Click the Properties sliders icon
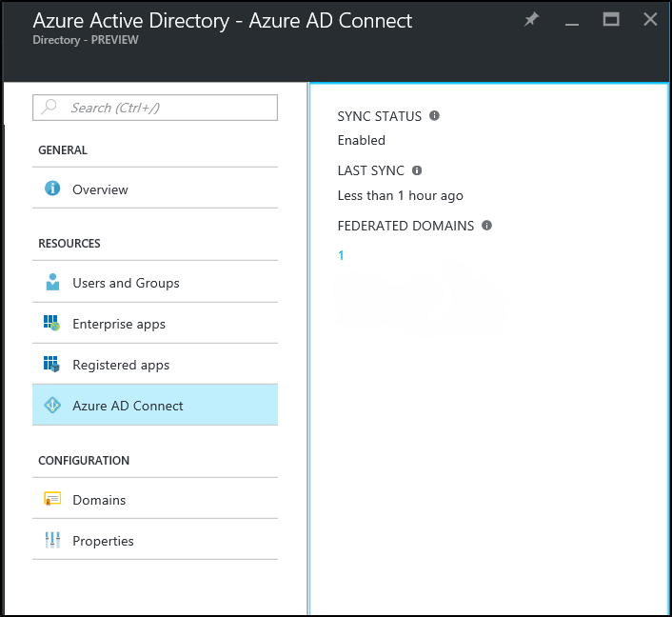Image resolution: width=672 pixels, height=617 pixels. coord(52,540)
